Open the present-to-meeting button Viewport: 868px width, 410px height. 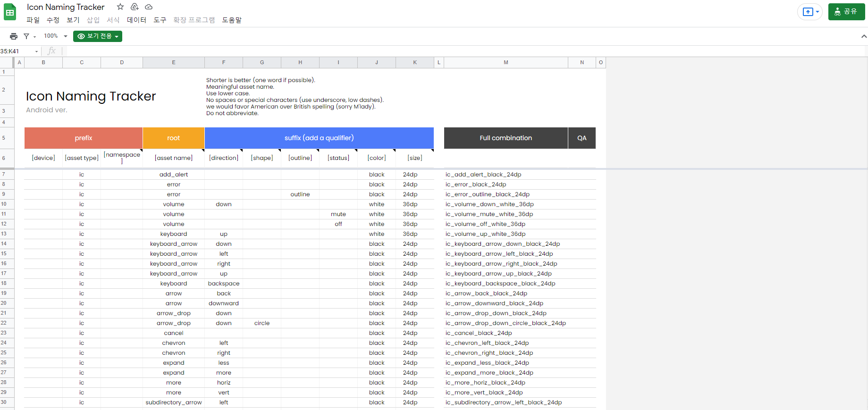pyautogui.click(x=810, y=12)
